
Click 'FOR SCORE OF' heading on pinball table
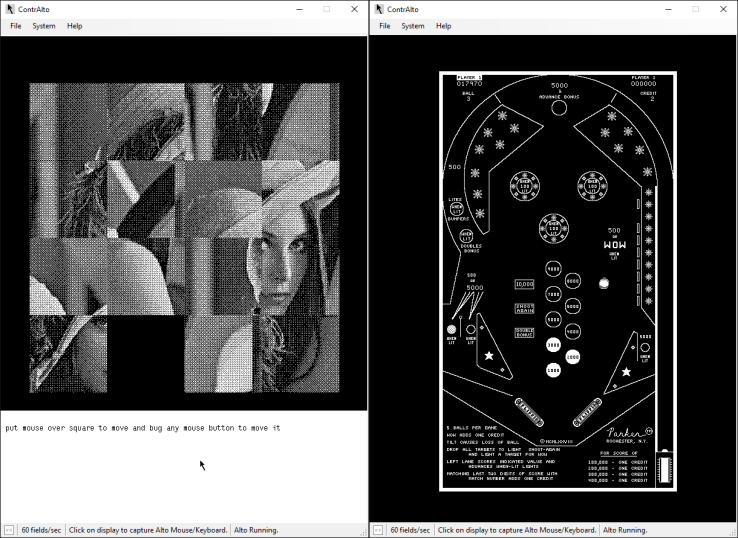click(619, 453)
